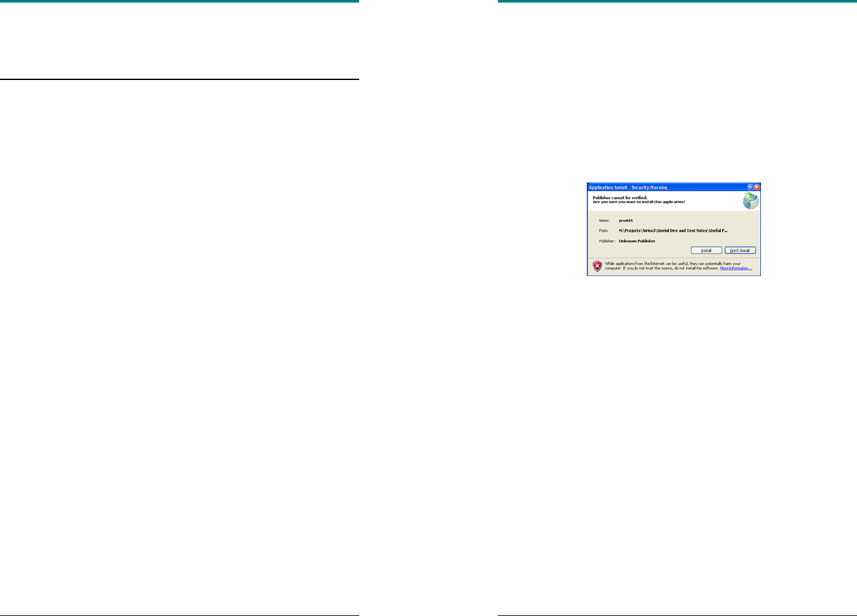Select 'Publisher cannot be verified.' heading

click(x=620, y=197)
